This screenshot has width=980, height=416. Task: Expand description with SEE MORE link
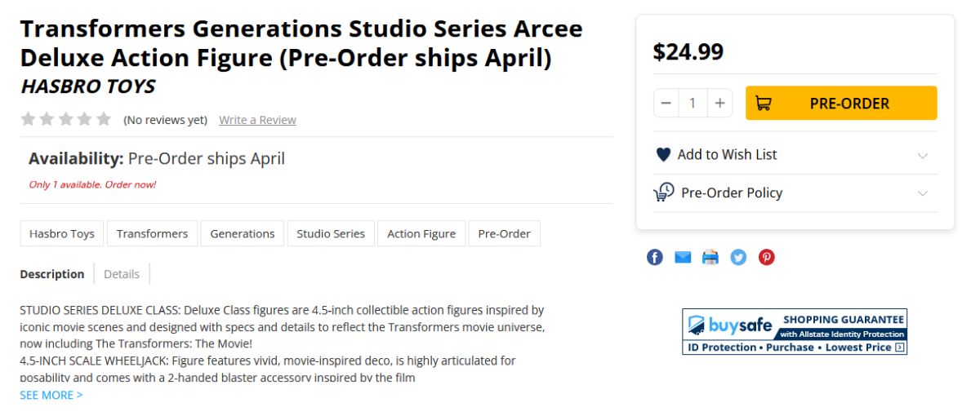(x=51, y=395)
